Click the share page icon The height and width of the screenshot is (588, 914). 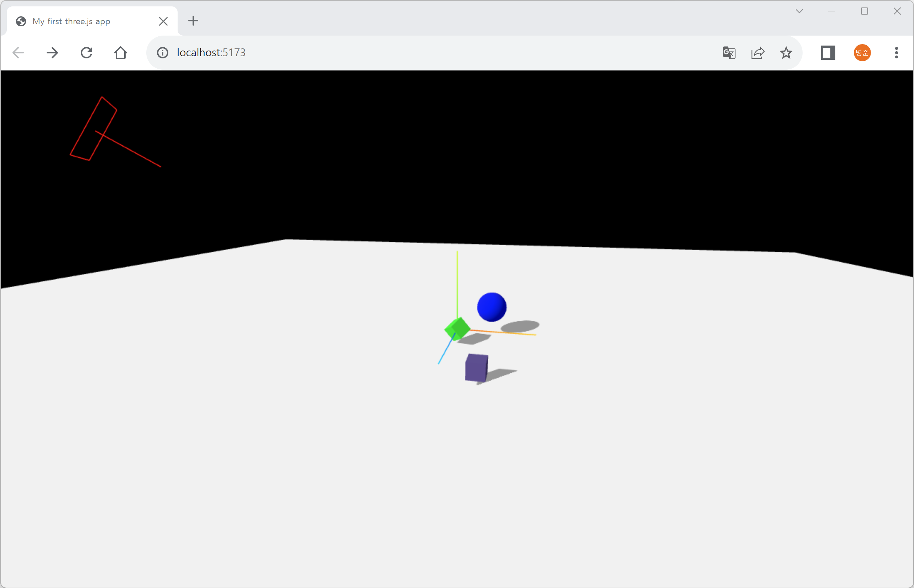pos(757,53)
